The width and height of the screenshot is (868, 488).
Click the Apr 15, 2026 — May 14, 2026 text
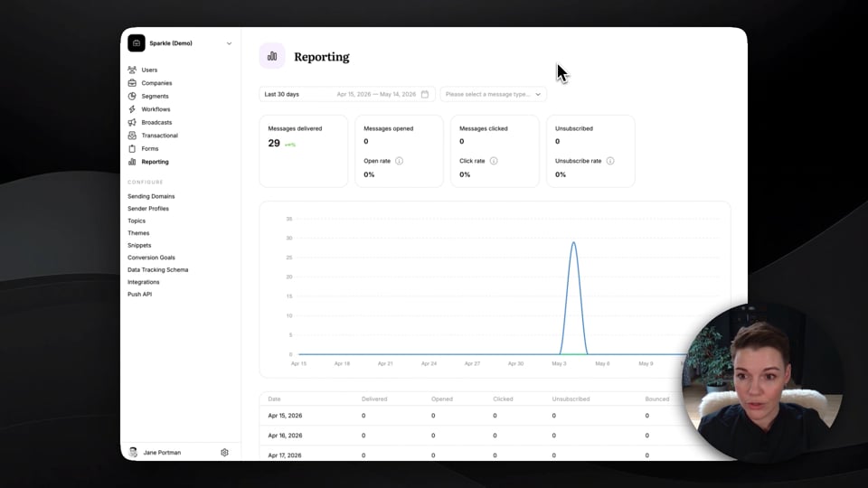[376, 94]
